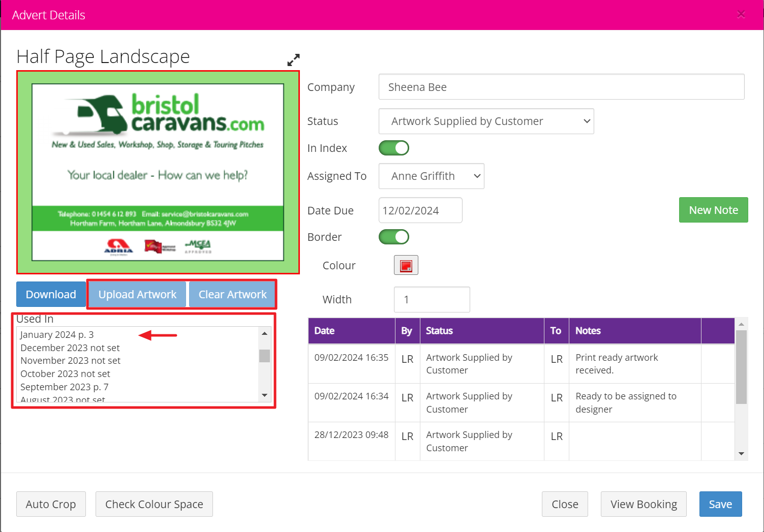
Task: Click the notes table scroll down arrow
Action: tap(741, 454)
